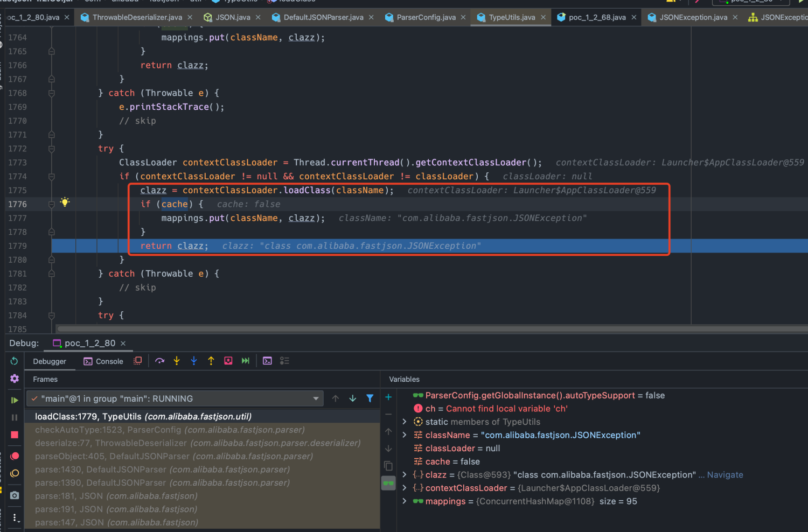
Task: Click the restore layout icon beside Console
Action: [138, 361]
